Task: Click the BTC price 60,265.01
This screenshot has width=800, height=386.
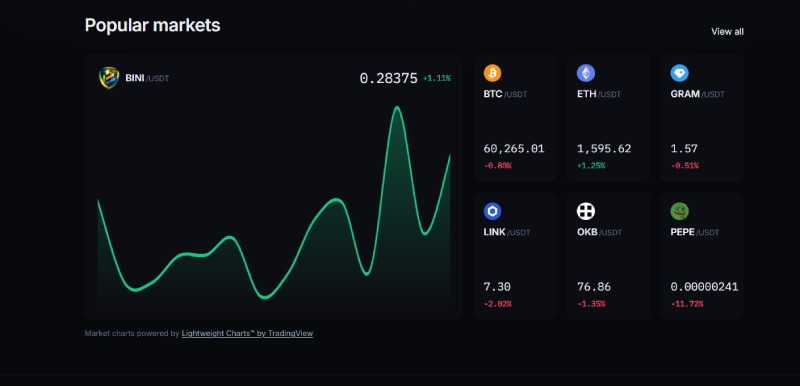Action: 514,149
